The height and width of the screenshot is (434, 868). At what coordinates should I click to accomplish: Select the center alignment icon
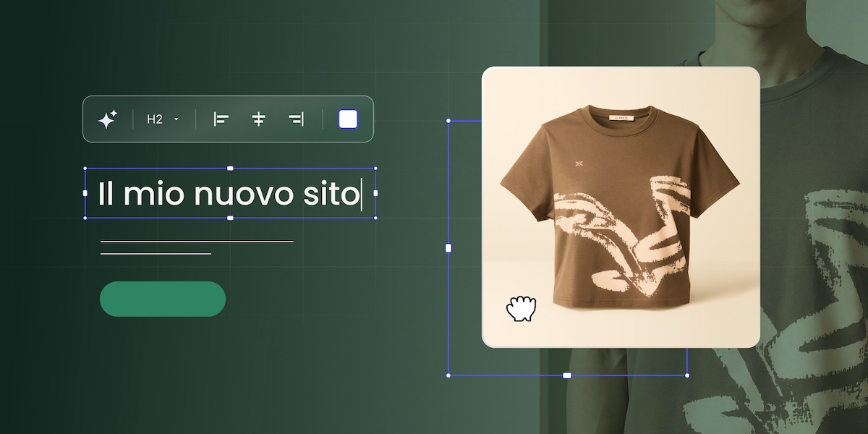[258, 118]
